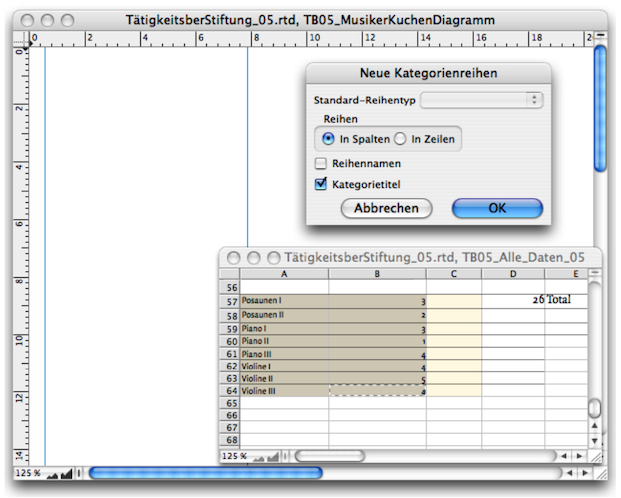Confirm the dialog with OK
The width and height of the screenshot is (621, 498).
click(497, 208)
